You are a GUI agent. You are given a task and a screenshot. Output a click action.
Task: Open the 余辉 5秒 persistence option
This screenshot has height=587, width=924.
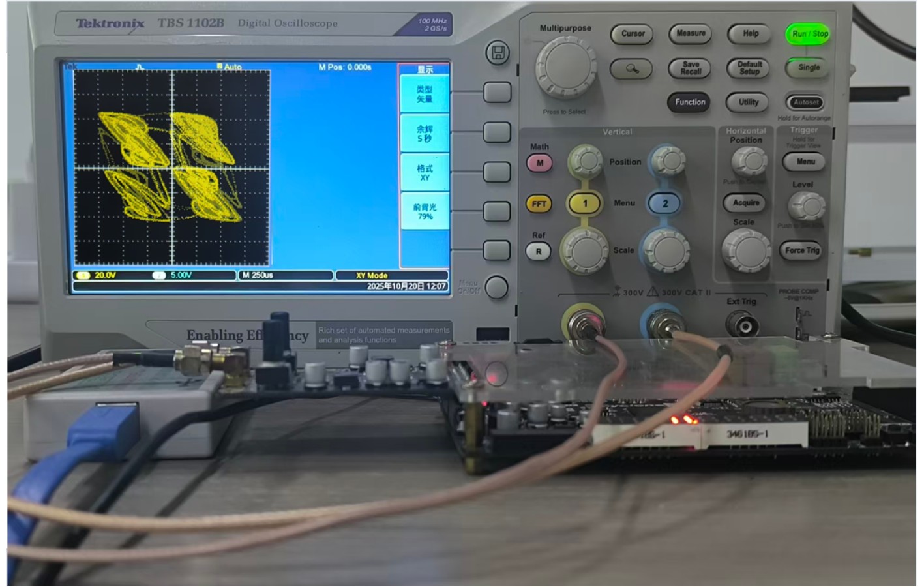(425, 134)
